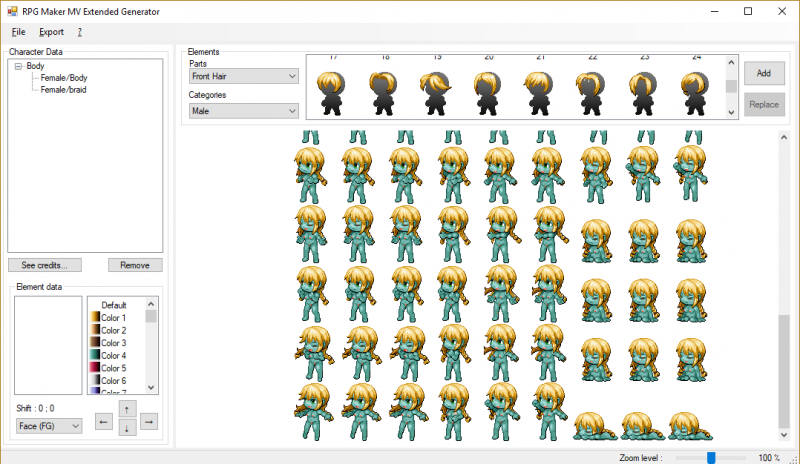Click the shift left arrow button

[104, 422]
